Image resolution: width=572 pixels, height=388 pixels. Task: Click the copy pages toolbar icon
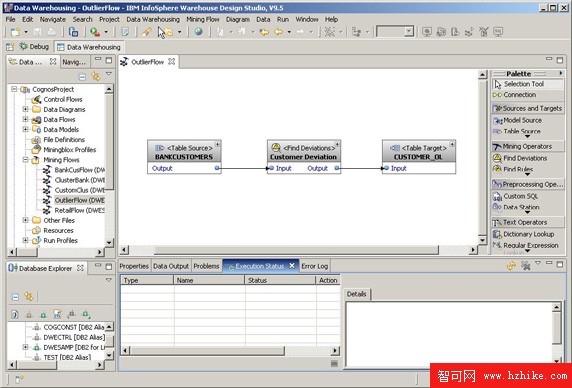pyautogui.click(x=73, y=32)
